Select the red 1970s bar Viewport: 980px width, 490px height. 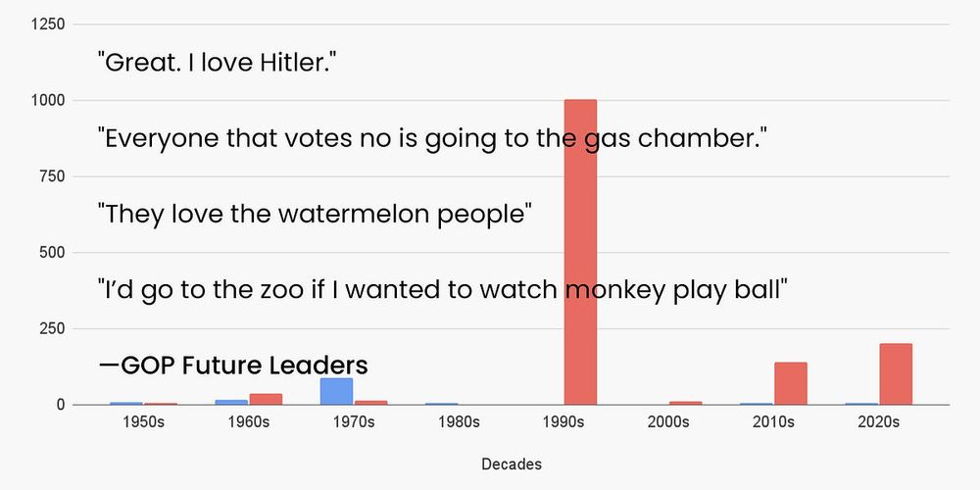[x=370, y=403]
